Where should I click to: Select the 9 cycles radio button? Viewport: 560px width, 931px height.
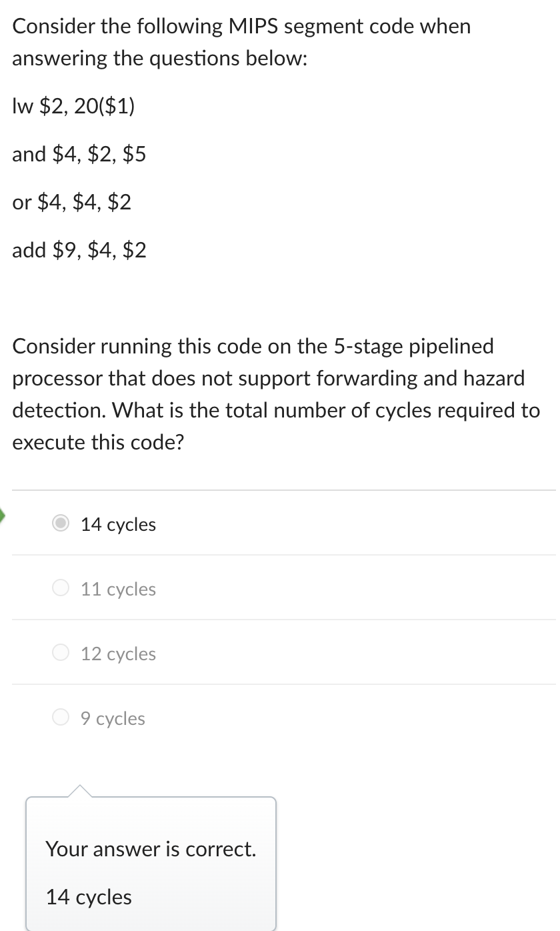pos(61,718)
